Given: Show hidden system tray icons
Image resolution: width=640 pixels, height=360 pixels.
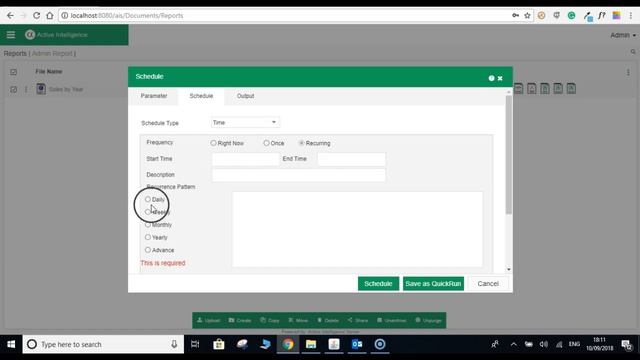Looking at the screenshot, I should tap(513, 344).
